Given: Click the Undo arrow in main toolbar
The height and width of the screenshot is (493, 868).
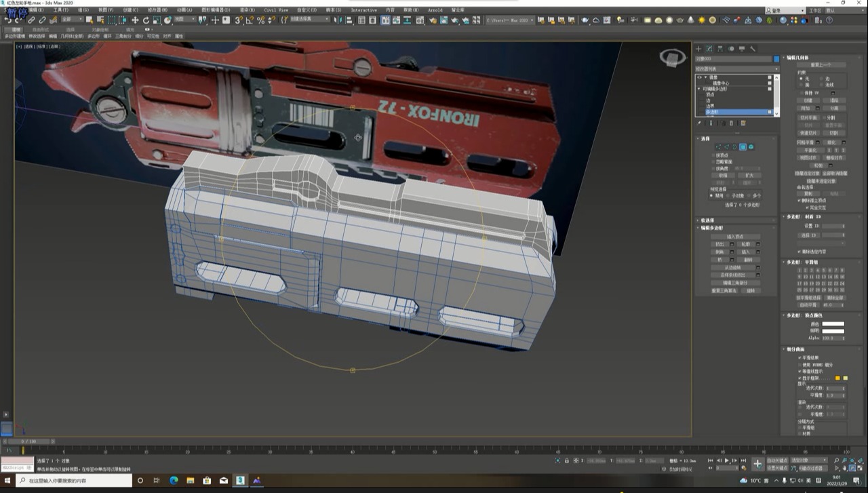Looking at the screenshot, I should coord(8,20).
